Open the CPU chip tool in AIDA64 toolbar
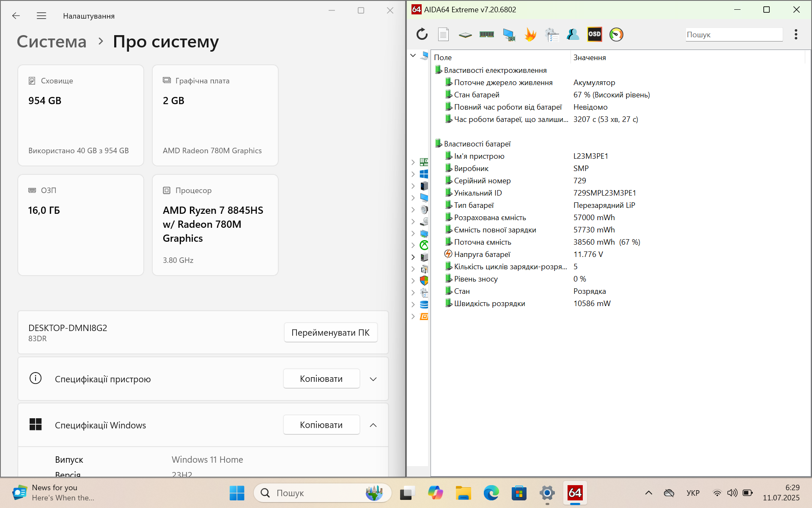Viewport: 812px width, 508px height. 465,35
